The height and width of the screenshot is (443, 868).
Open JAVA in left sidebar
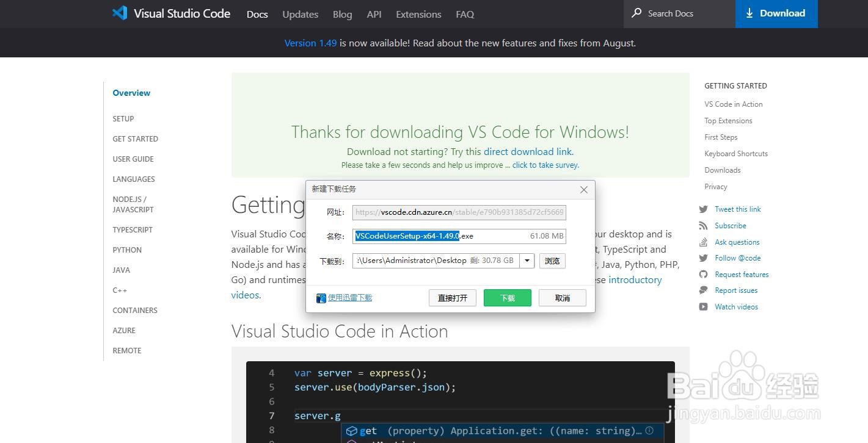pos(122,270)
